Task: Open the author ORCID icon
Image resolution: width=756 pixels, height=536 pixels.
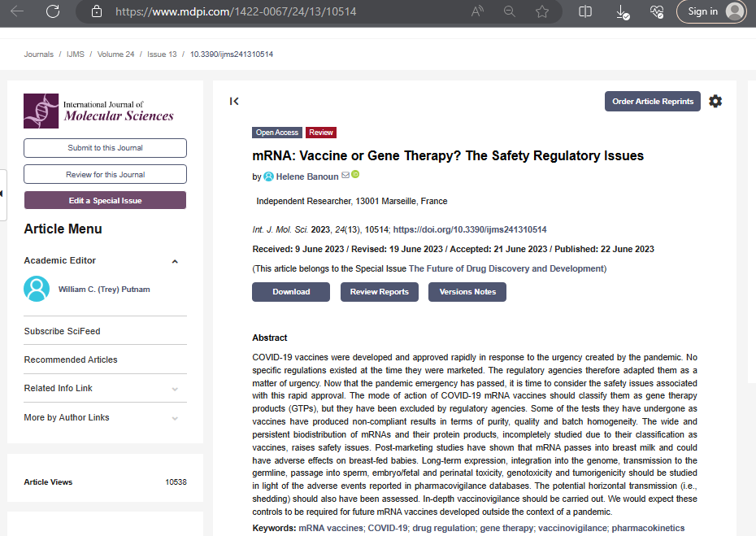Action: click(355, 174)
